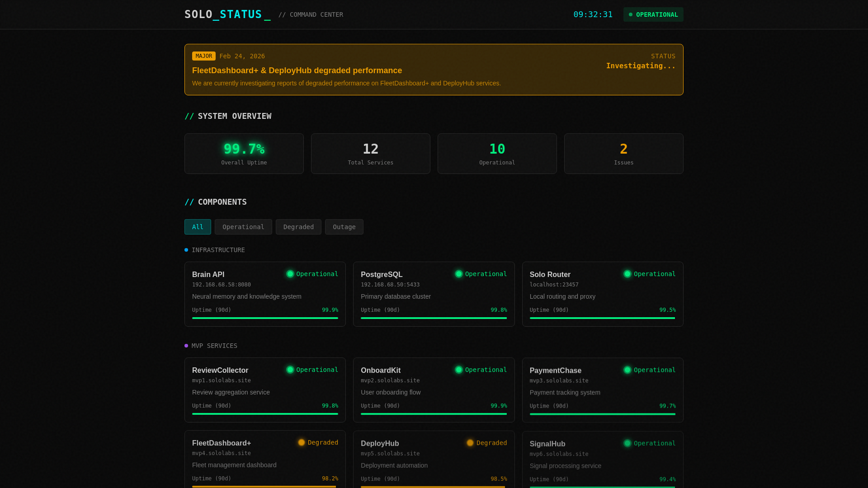Viewport: 868px width, 488px height.
Task: Click the Solo Router uptime progress bar
Action: tap(603, 318)
